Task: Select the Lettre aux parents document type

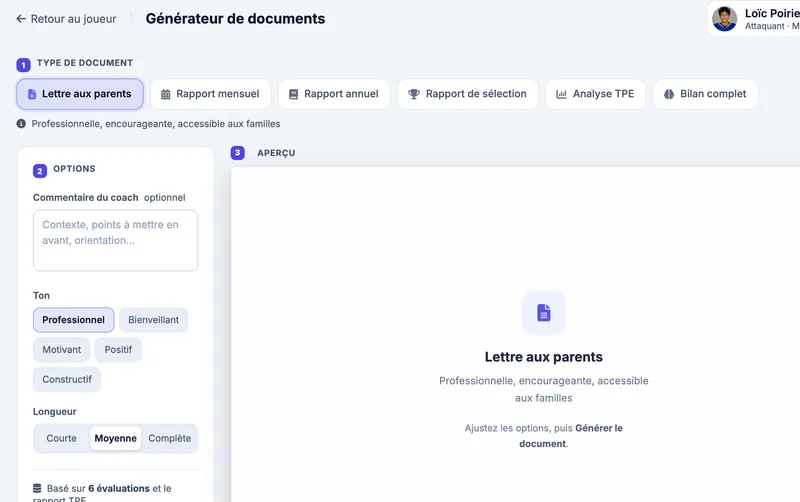Action: [80, 94]
